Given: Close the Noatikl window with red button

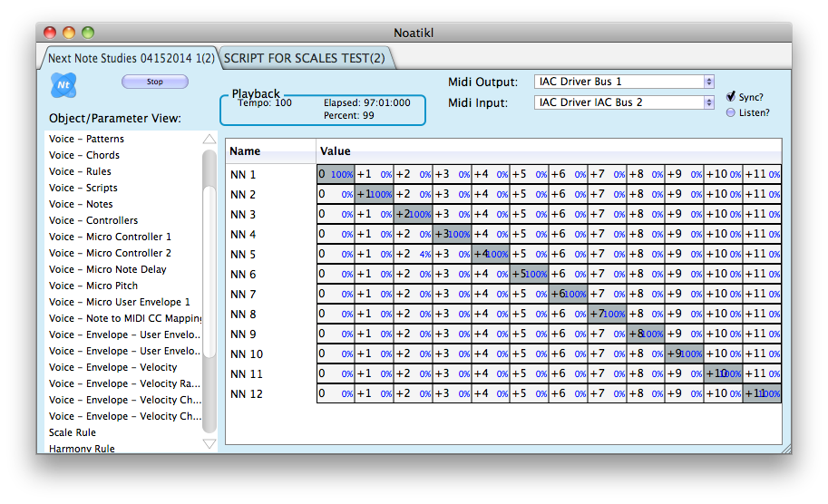Looking at the screenshot, I should [x=50, y=33].
